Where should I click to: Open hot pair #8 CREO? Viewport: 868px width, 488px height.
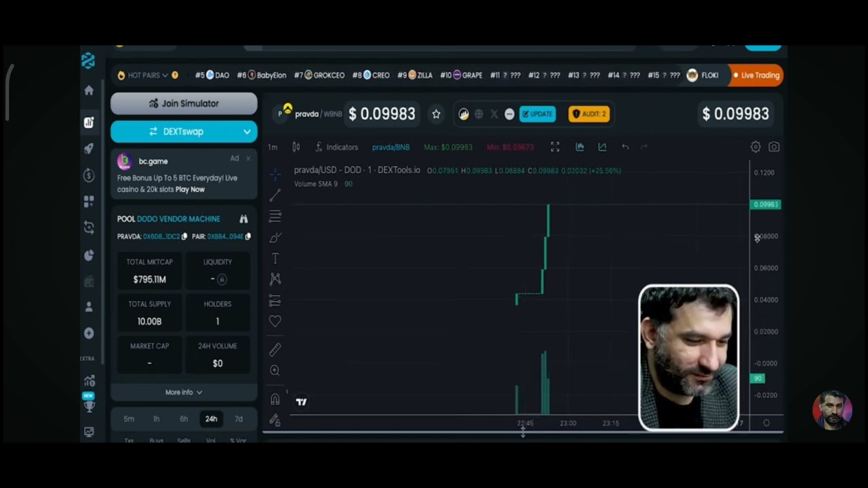371,75
